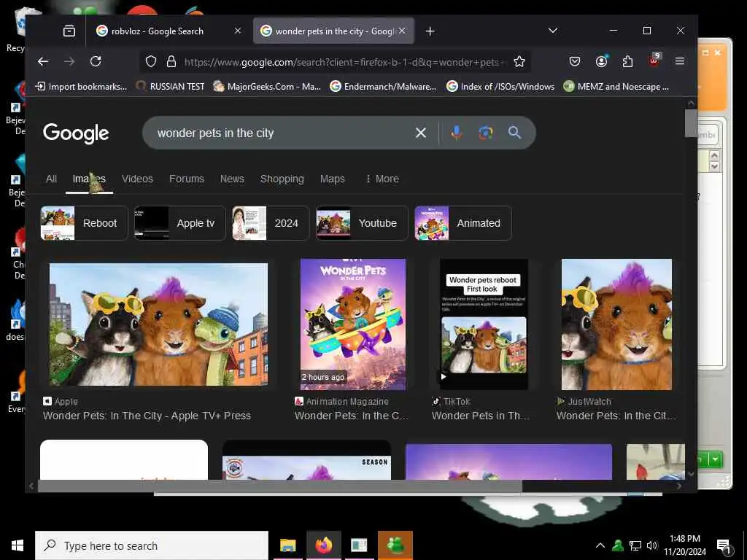Image resolution: width=747 pixels, height=560 pixels.
Task: Open MEMZ and Noescape bookmark
Action: pos(616,87)
